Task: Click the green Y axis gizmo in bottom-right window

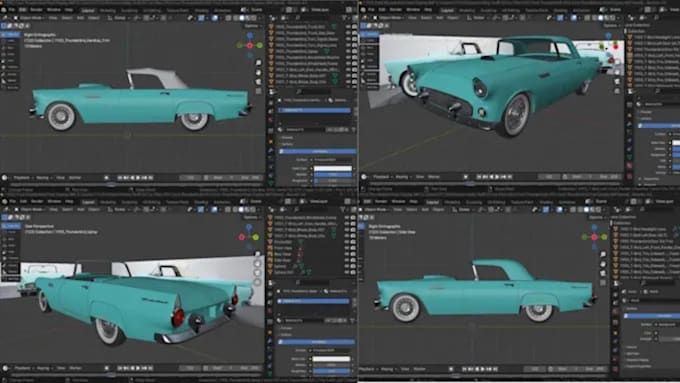Action: 604,237
